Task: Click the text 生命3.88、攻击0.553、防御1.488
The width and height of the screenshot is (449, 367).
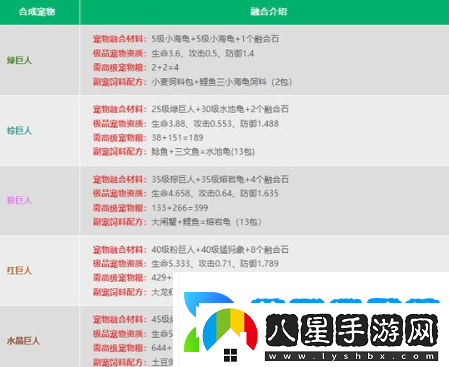Action: [215, 124]
